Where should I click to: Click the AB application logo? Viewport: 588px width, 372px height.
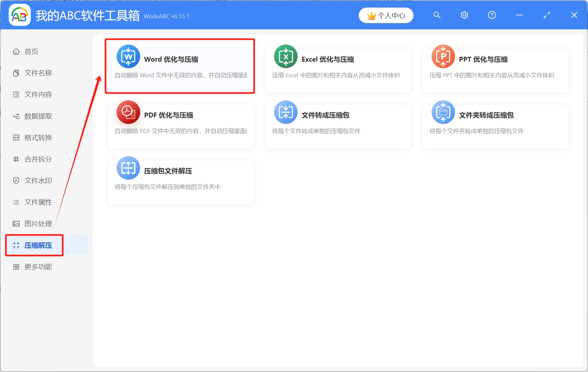[x=20, y=15]
